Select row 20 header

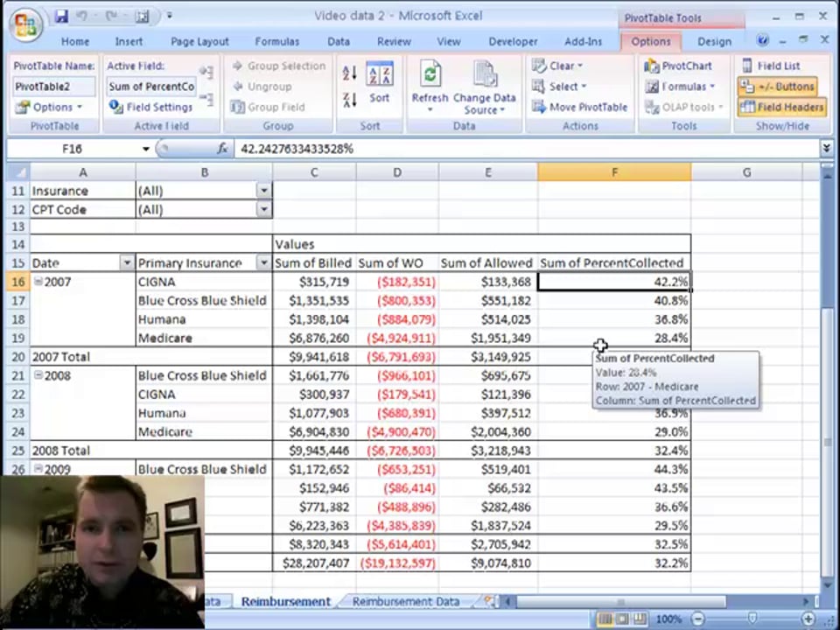[x=18, y=357]
